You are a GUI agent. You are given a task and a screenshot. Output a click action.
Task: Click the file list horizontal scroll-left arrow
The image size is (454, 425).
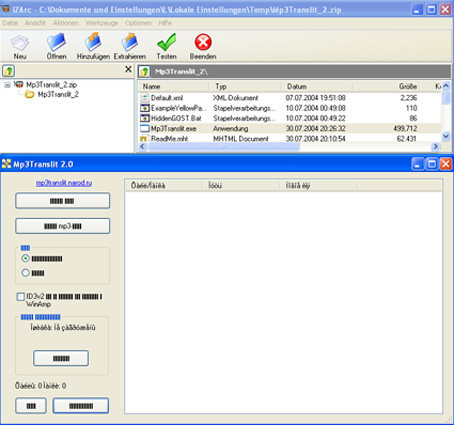[143, 146]
